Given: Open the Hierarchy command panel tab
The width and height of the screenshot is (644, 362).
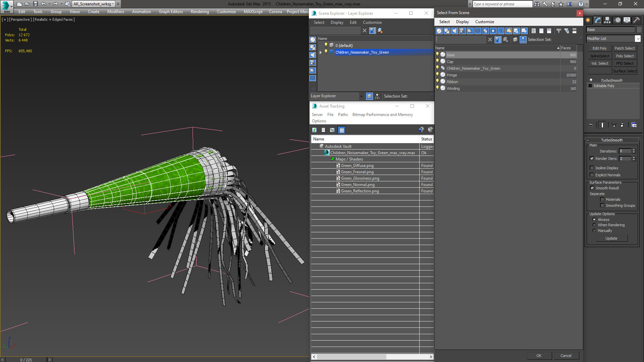Looking at the screenshot, I should click(607, 20).
